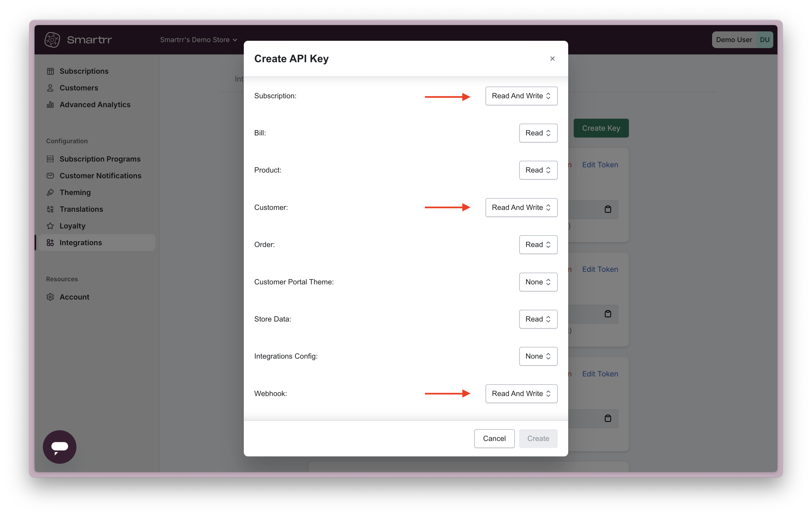Click the Advanced Analytics bar chart icon

[50, 105]
